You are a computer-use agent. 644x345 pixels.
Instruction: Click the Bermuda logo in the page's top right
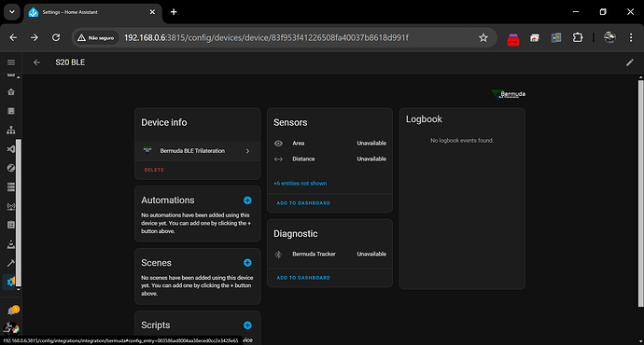509,94
